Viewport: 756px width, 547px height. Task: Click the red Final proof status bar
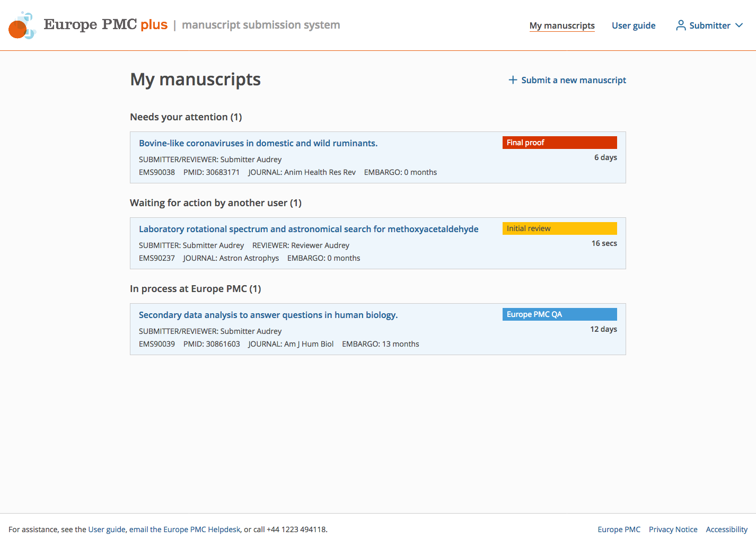560,143
